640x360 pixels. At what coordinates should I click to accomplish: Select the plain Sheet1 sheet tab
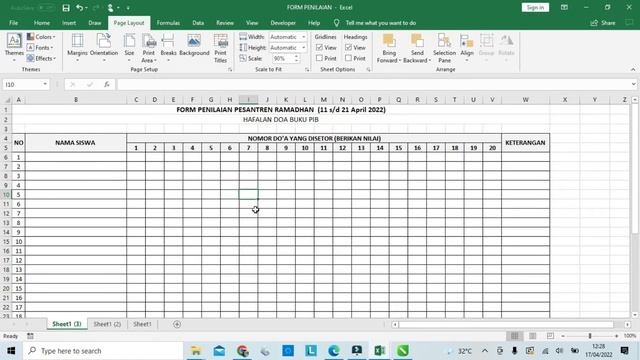tap(142, 324)
